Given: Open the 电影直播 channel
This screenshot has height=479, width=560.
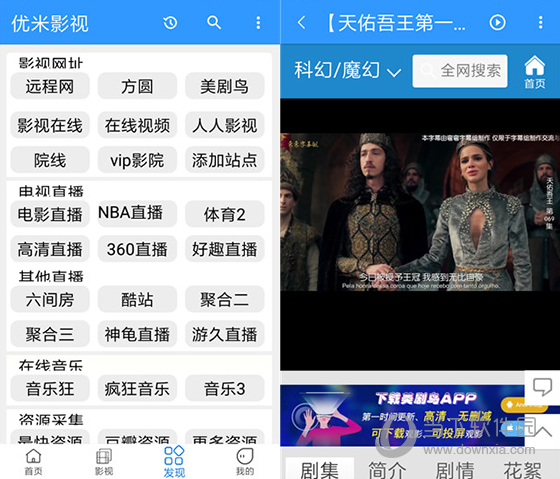Looking at the screenshot, I should click(50, 214).
